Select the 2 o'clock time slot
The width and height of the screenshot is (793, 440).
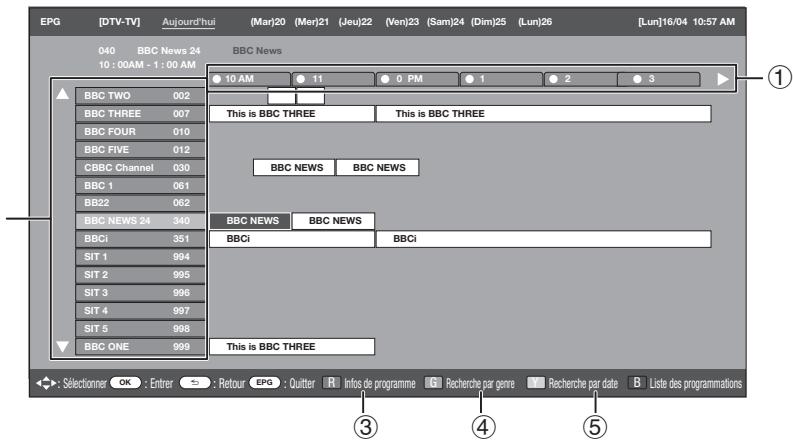(x=581, y=79)
